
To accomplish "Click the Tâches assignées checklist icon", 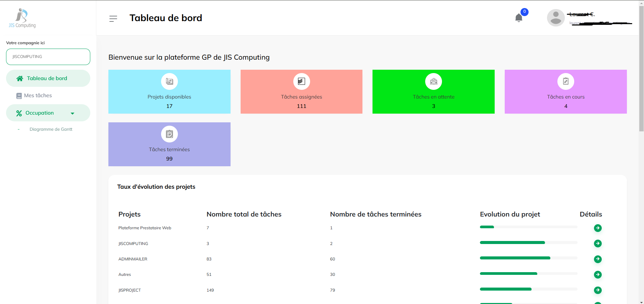I will pos(301,81).
